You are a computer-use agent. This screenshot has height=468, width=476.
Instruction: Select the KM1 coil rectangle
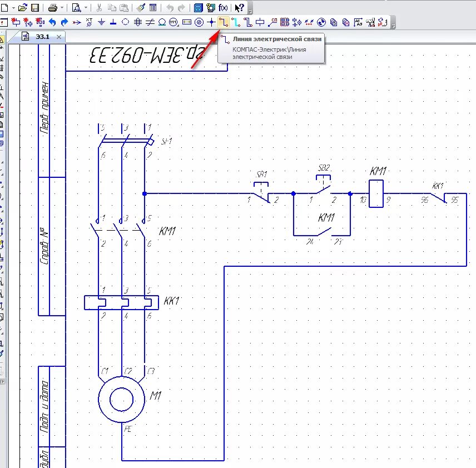(x=376, y=193)
